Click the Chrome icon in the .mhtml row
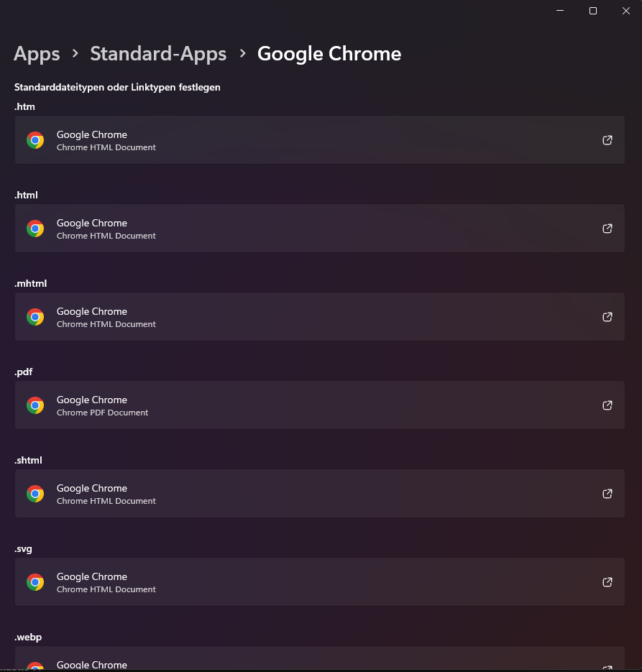This screenshot has height=672, width=642. coord(35,317)
